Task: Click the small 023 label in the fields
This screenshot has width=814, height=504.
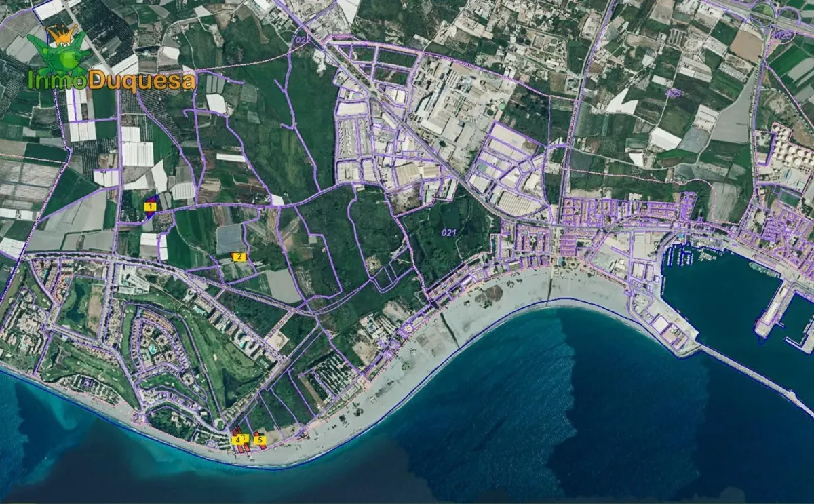Action: [673, 92]
